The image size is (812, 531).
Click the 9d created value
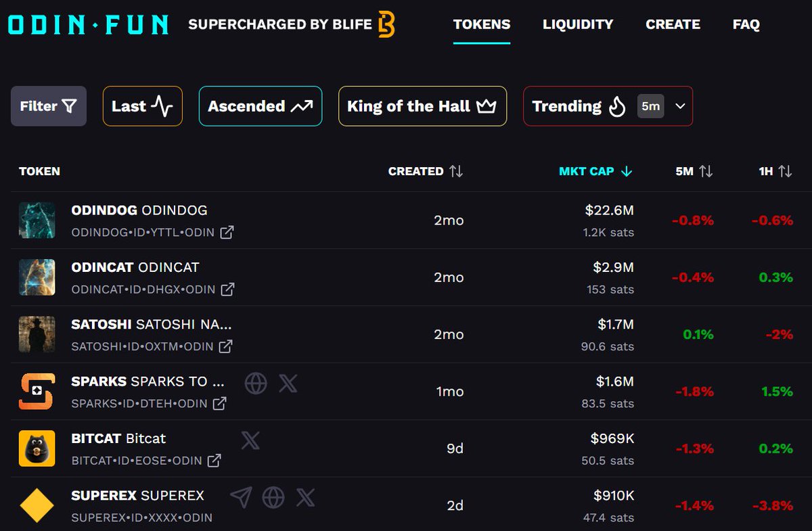(455, 448)
